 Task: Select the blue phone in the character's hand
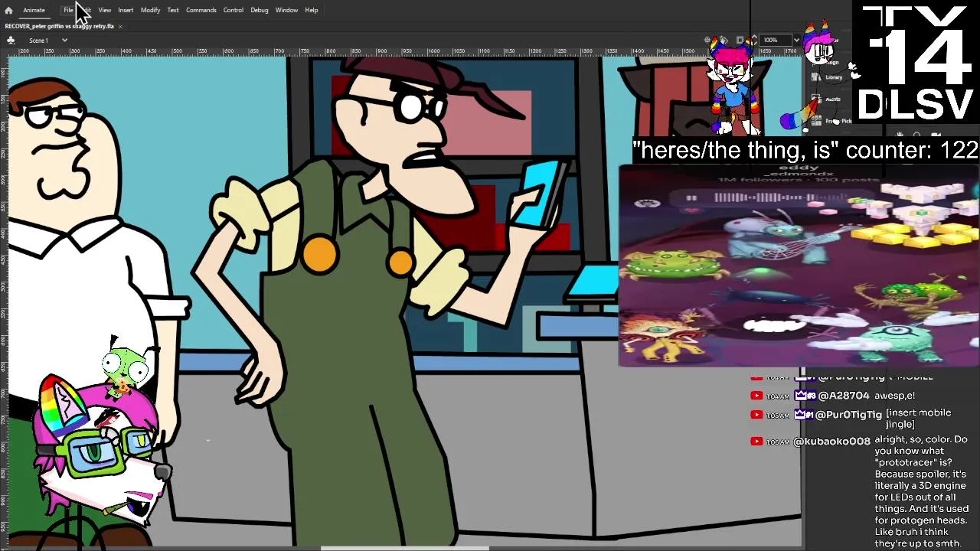click(x=540, y=194)
